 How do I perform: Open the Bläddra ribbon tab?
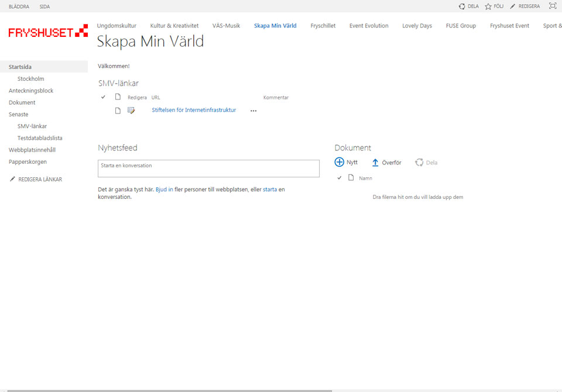point(19,6)
